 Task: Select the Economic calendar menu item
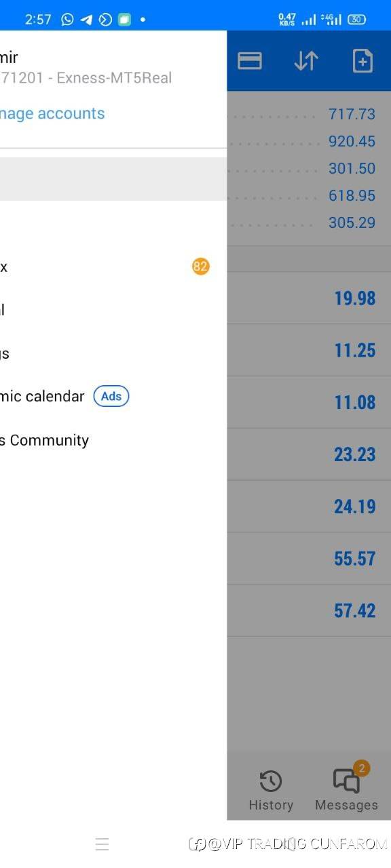point(42,396)
